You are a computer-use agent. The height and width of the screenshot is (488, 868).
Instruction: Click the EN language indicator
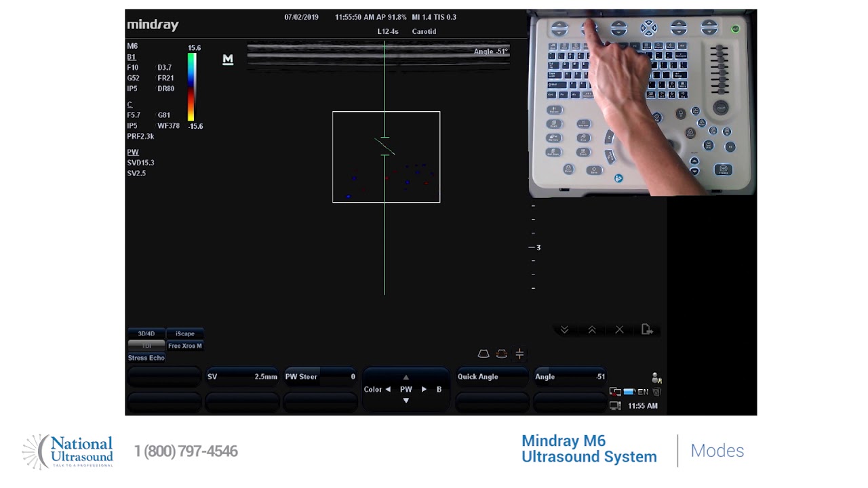643,392
